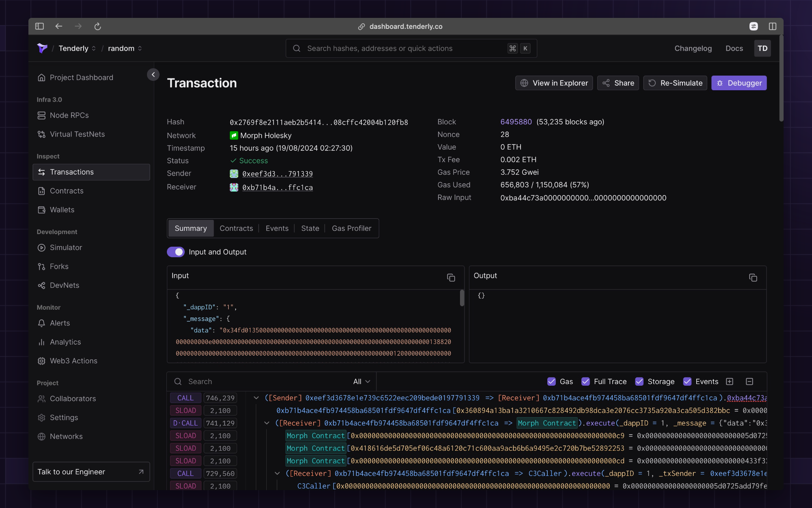
Task: Click the Tenderly logo icon
Action: (42, 48)
